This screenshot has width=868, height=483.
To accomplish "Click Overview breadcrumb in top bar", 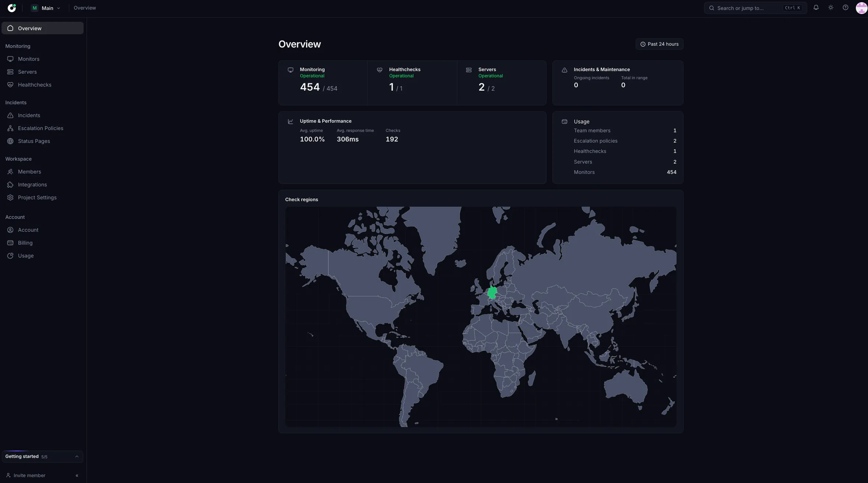I will (x=85, y=8).
